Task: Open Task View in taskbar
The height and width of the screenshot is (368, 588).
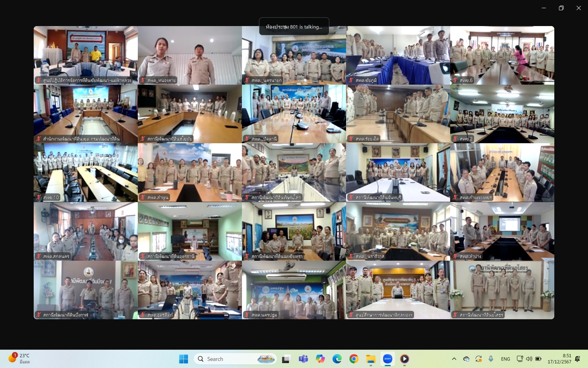Action: point(286,359)
